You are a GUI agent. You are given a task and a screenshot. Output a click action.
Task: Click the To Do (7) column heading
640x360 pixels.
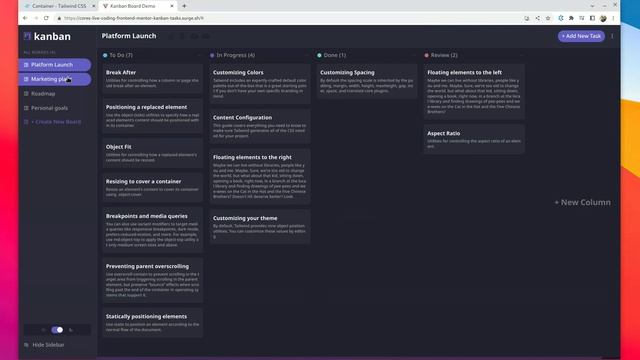coord(121,55)
